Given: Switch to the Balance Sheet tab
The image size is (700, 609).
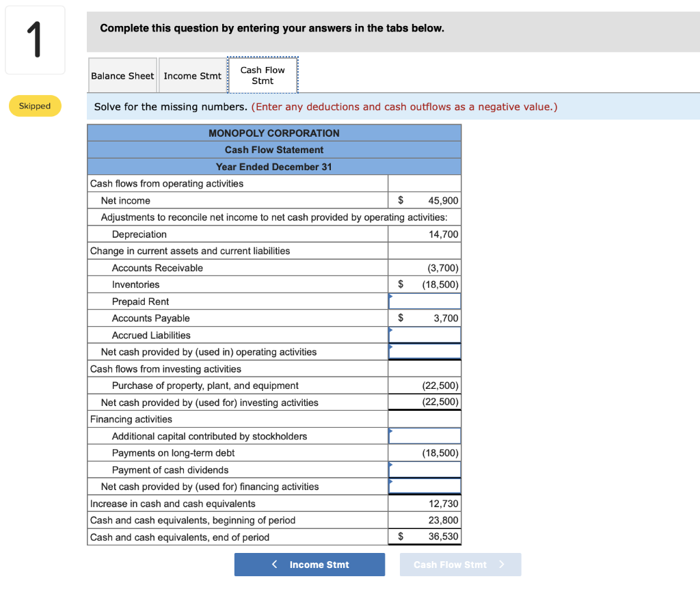Looking at the screenshot, I should click(x=122, y=75).
